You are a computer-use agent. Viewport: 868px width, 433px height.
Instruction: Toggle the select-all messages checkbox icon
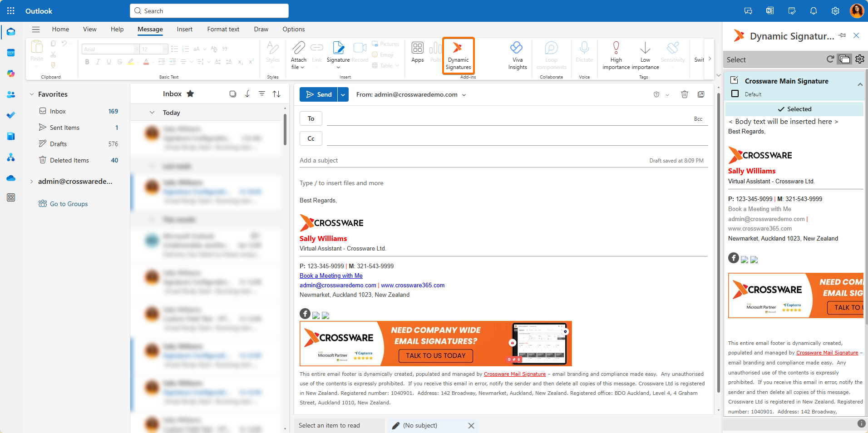click(x=233, y=94)
